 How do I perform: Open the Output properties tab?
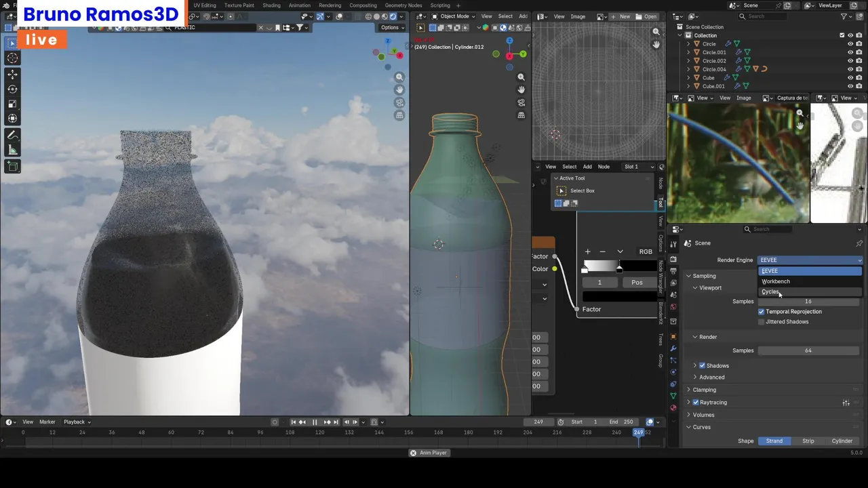click(673, 270)
